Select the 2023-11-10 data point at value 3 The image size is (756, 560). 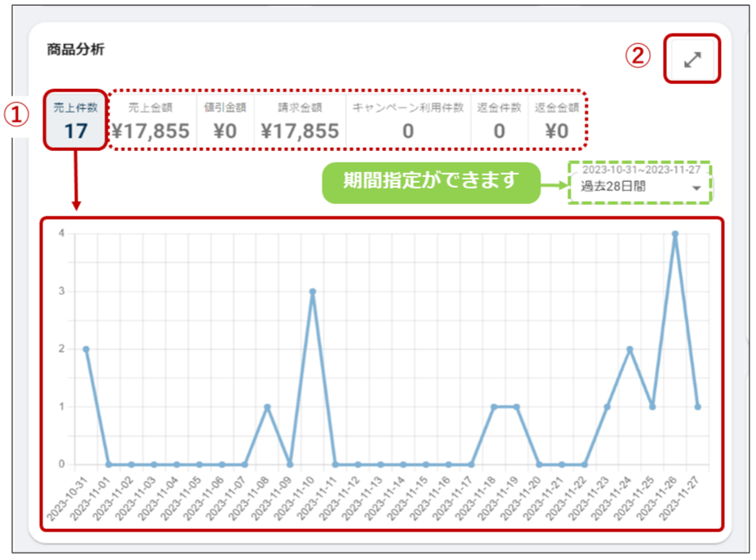click(313, 291)
